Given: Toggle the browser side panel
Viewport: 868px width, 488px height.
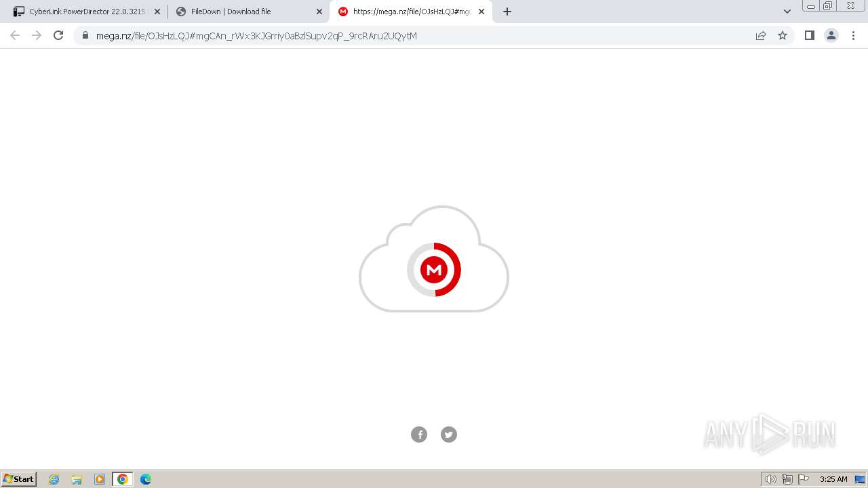Looking at the screenshot, I should pos(809,35).
